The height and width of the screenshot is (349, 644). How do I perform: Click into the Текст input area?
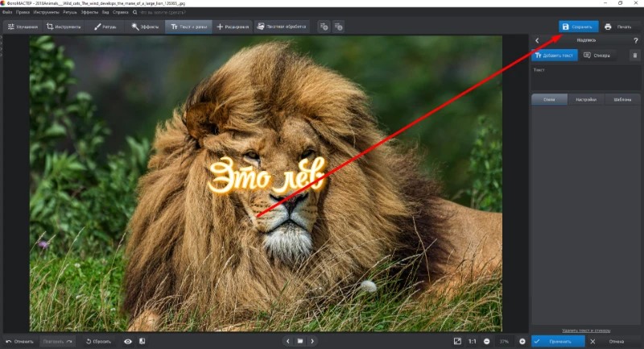[x=586, y=80]
